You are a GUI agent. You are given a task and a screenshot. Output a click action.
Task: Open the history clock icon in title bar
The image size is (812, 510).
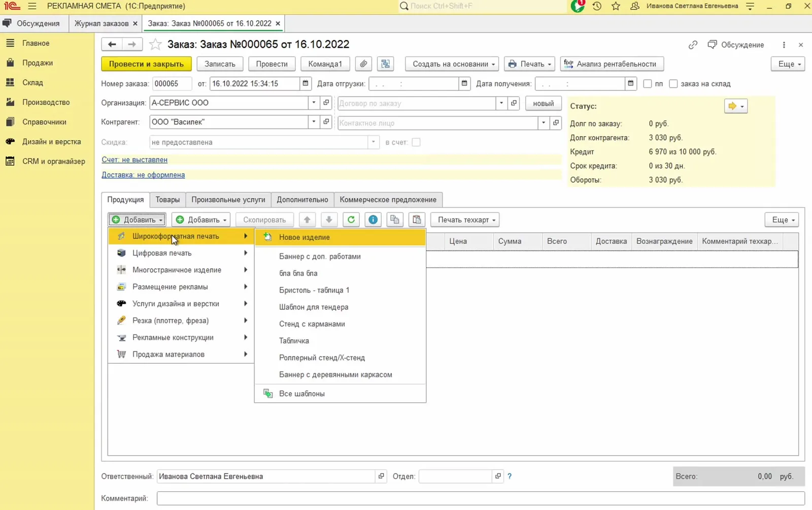pos(597,6)
